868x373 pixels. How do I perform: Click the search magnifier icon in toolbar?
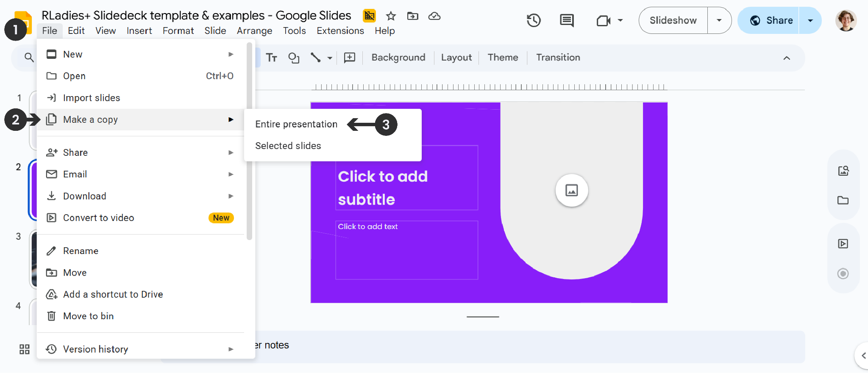click(x=29, y=58)
